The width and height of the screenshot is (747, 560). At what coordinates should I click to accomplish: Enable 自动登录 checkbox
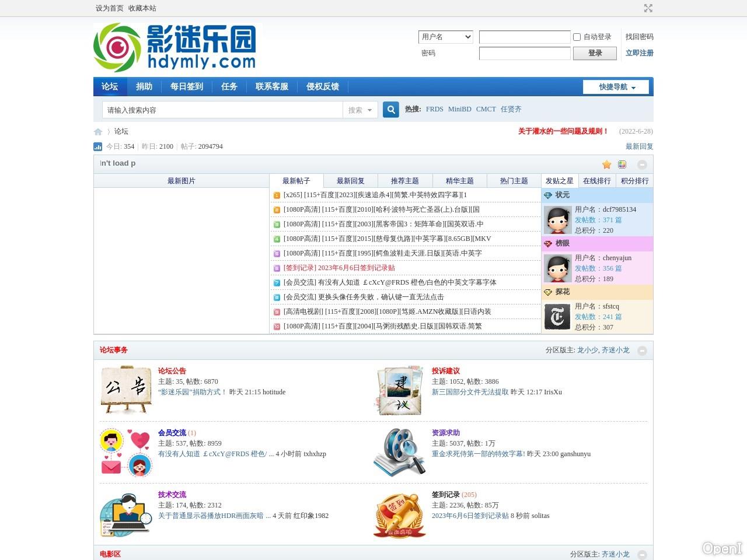577,37
